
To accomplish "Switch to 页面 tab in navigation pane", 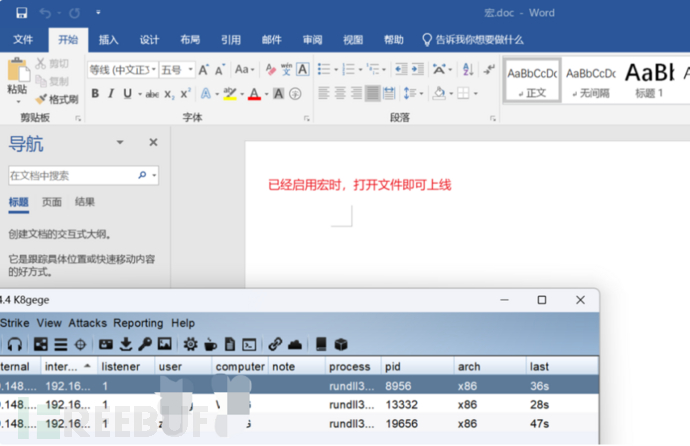I will point(51,202).
